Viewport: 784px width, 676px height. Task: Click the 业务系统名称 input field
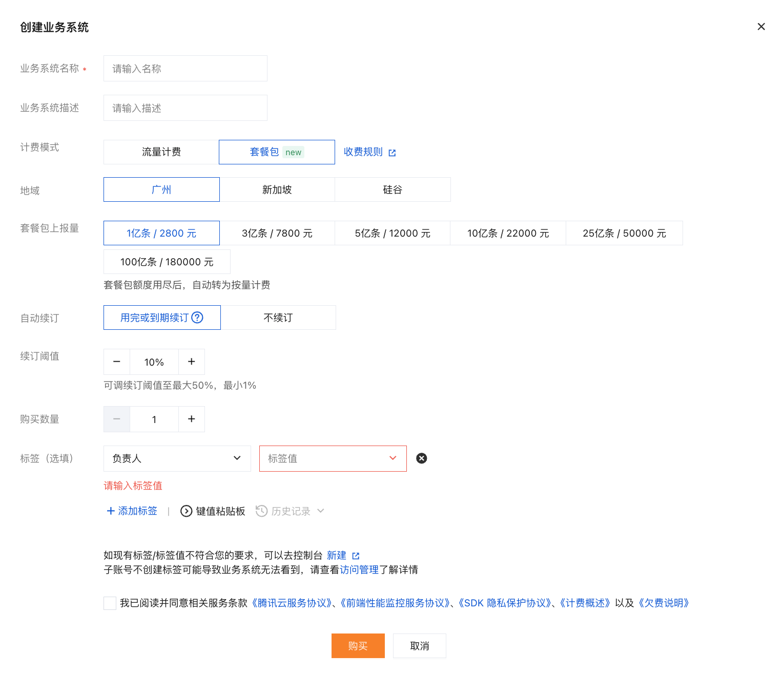(185, 69)
